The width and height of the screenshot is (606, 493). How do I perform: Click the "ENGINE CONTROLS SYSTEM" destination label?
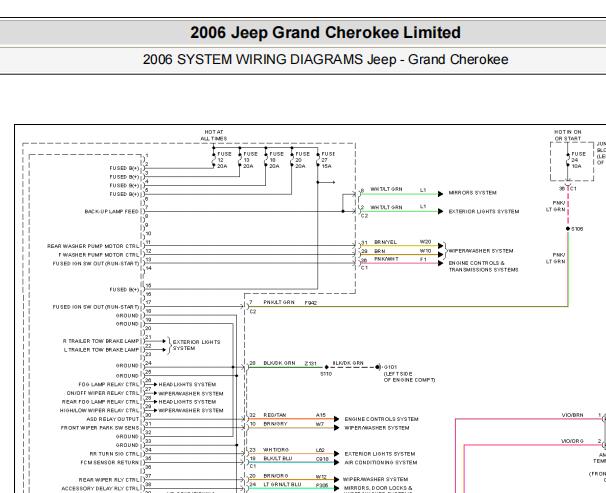(x=381, y=419)
